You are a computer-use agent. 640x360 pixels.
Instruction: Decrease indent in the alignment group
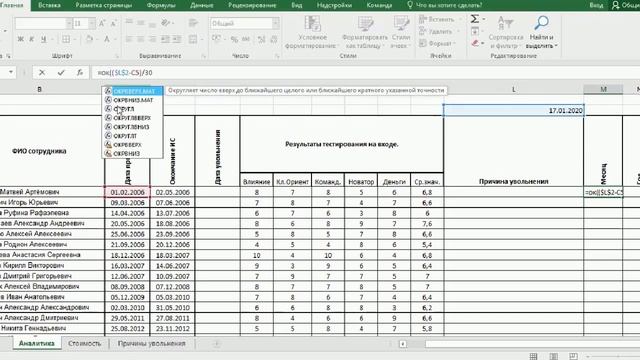pyautogui.click(x=165, y=39)
